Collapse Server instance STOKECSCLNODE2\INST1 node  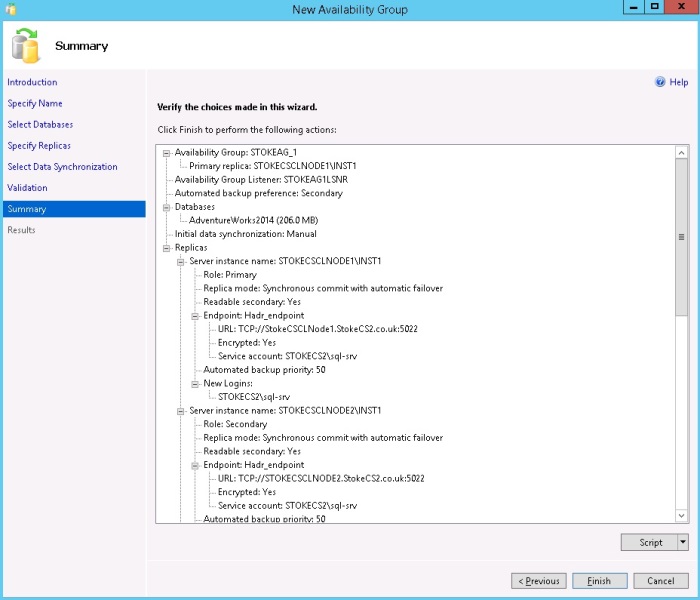(x=181, y=411)
